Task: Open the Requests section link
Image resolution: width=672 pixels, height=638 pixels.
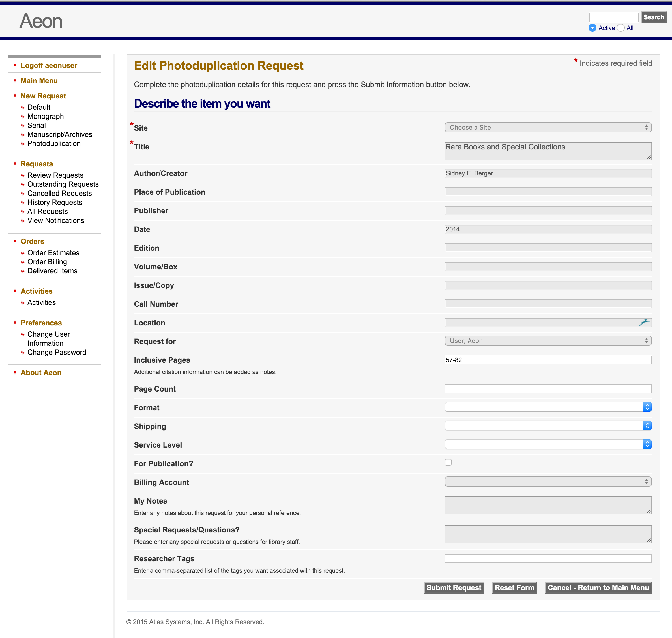Action: point(37,164)
